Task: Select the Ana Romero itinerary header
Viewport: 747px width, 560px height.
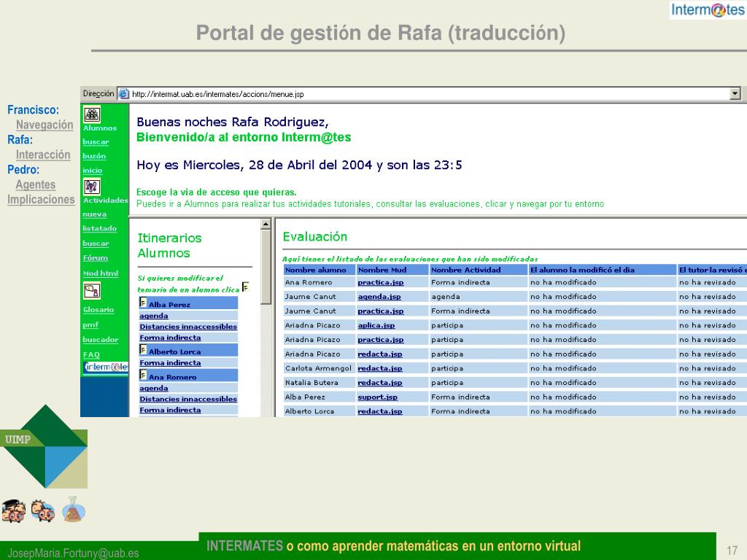Action: (189, 376)
